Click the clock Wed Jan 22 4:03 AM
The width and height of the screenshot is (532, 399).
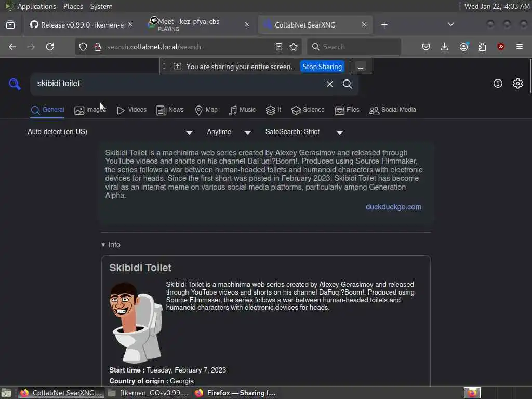tap(497, 6)
